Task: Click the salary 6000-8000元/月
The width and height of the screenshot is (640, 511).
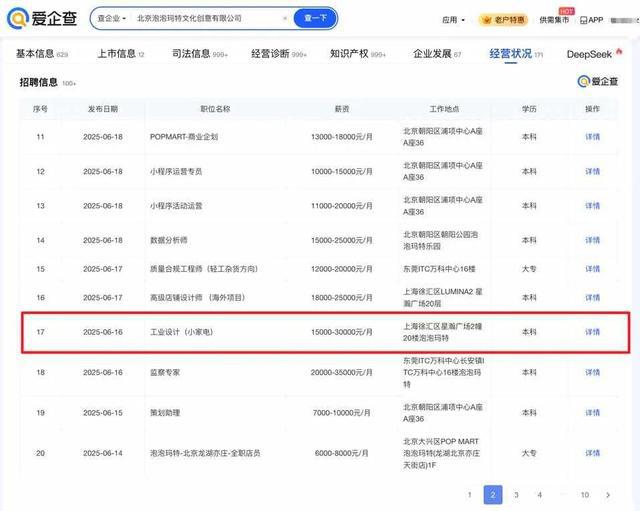Action: tap(342, 453)
